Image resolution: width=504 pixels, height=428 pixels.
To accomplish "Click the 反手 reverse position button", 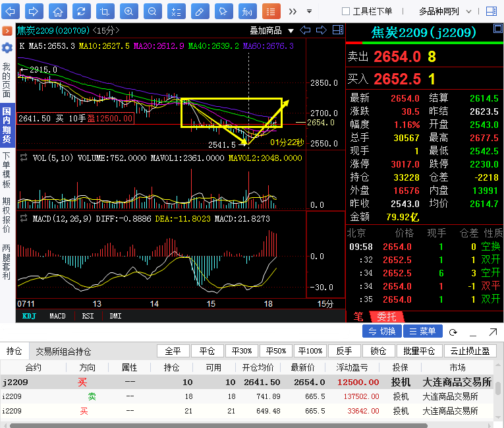I will (344, 351).
